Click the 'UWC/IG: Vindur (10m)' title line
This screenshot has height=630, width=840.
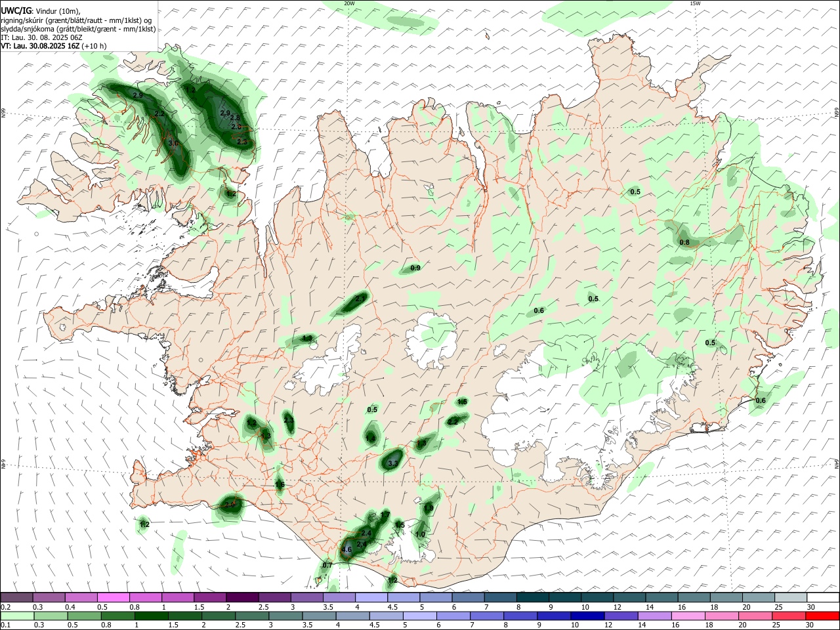coord(41,10)
